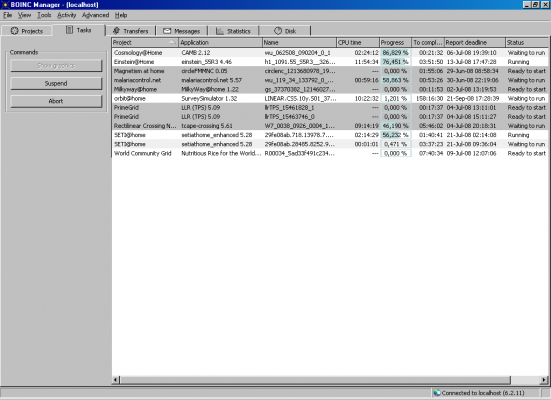Sort by the Application column header

pyautogui.click(x=220, y=42)
